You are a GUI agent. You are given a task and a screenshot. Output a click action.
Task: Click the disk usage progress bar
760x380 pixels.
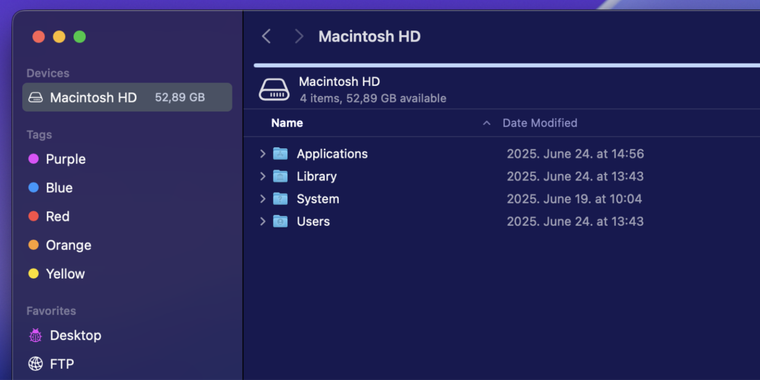(507, 65)
